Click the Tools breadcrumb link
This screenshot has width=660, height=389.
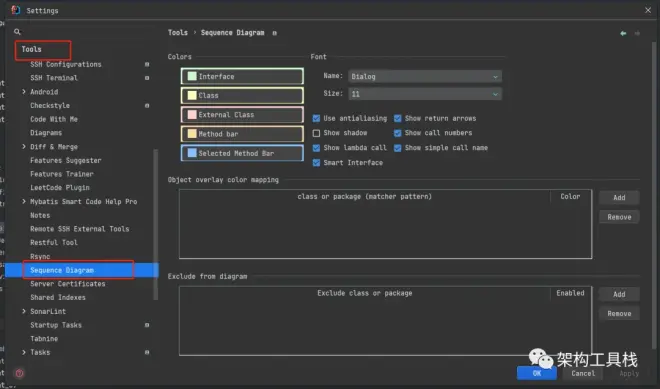pyautogui.click(x=178, y=32)
